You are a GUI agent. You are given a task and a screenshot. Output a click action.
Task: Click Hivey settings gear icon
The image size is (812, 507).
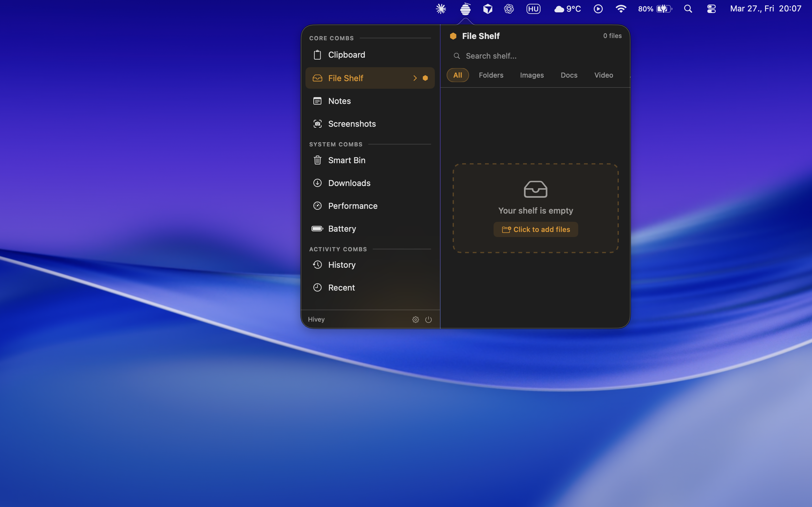(416, 319)
